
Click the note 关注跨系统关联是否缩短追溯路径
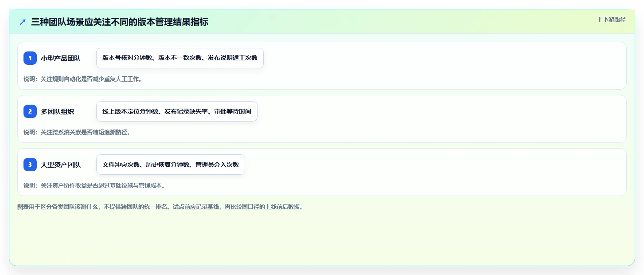click(77, 132)
